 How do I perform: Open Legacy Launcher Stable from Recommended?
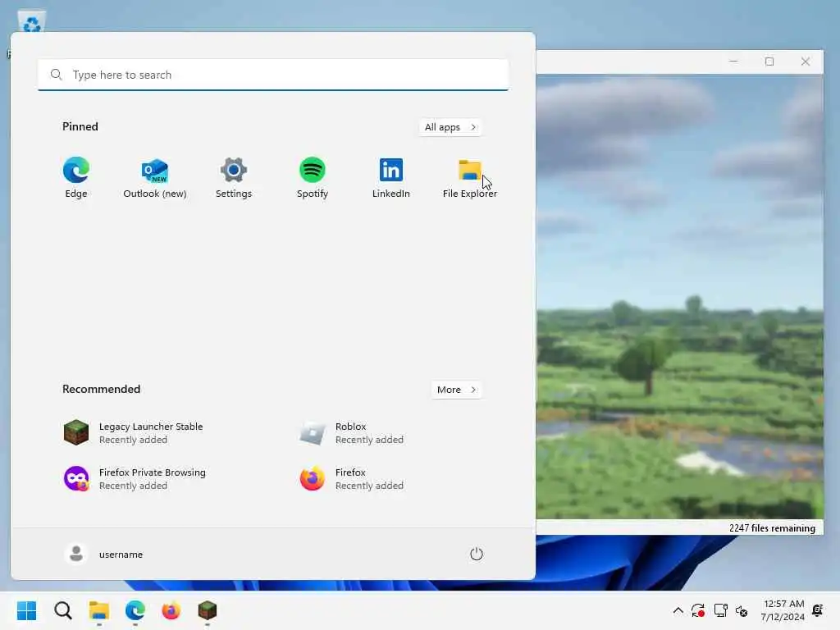(134, 433)
